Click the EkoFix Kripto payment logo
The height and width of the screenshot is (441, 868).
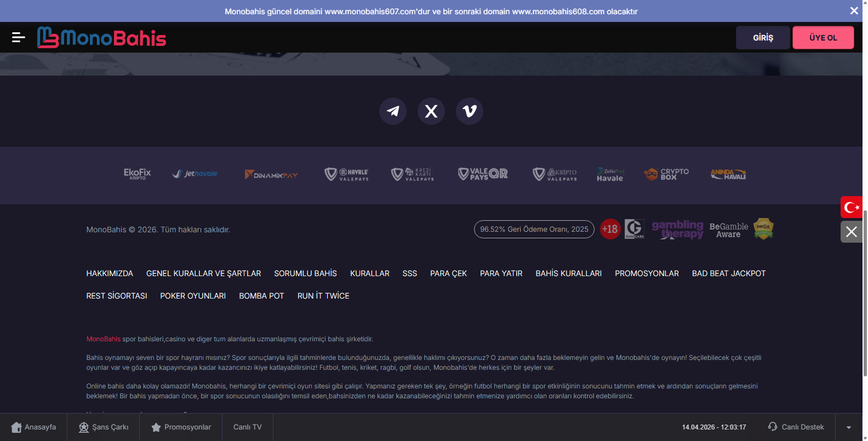click(x=137, y=174)
